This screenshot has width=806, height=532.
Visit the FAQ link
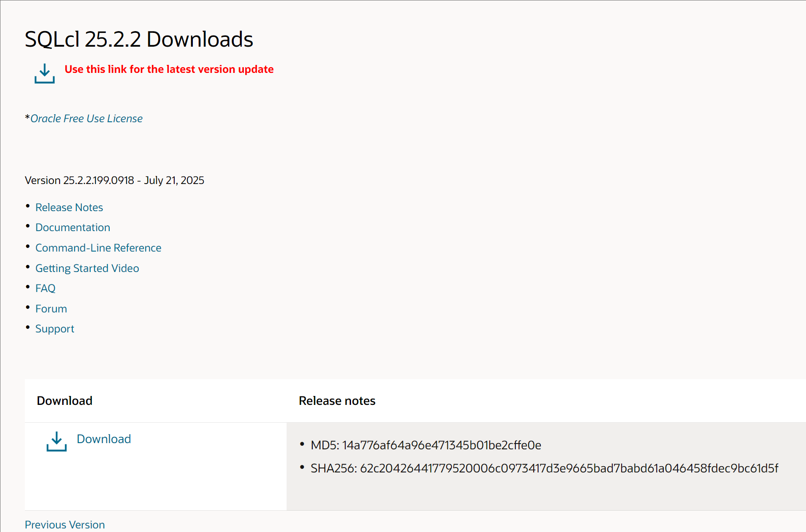pyautogui.click(x=45, y=288)
